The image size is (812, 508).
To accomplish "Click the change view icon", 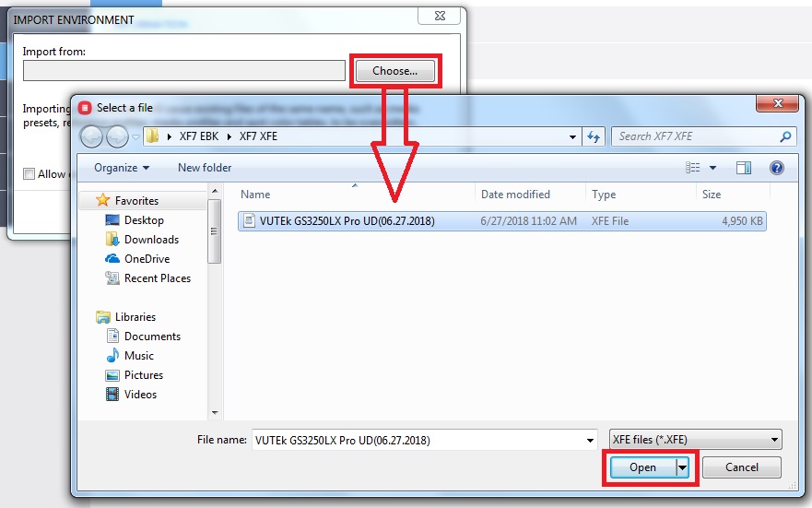I will [693, 168].
